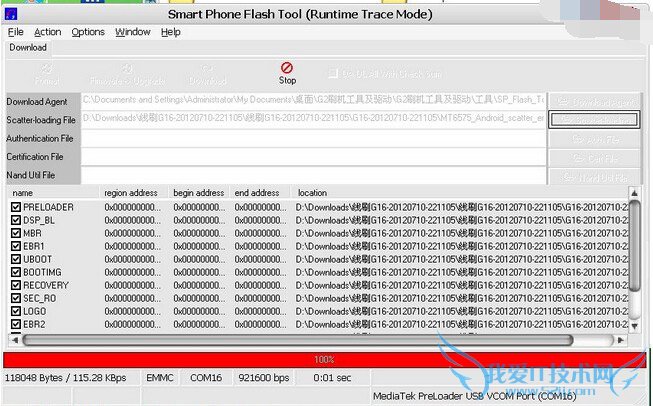Screen dimensions: 653x406
Task: Uncheck the UBOOT checkbox
Action: [x=16, y=259]
